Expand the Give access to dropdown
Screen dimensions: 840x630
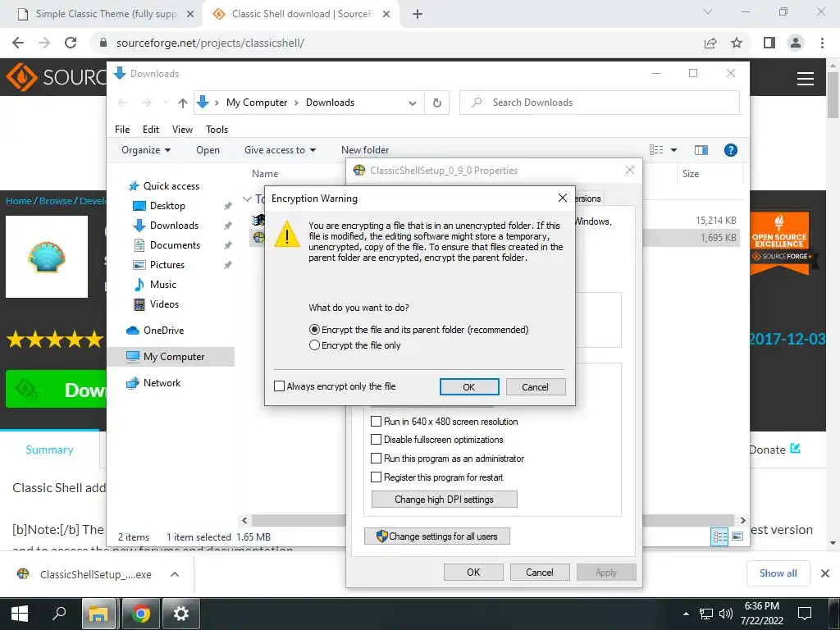(x=281, y=150)
